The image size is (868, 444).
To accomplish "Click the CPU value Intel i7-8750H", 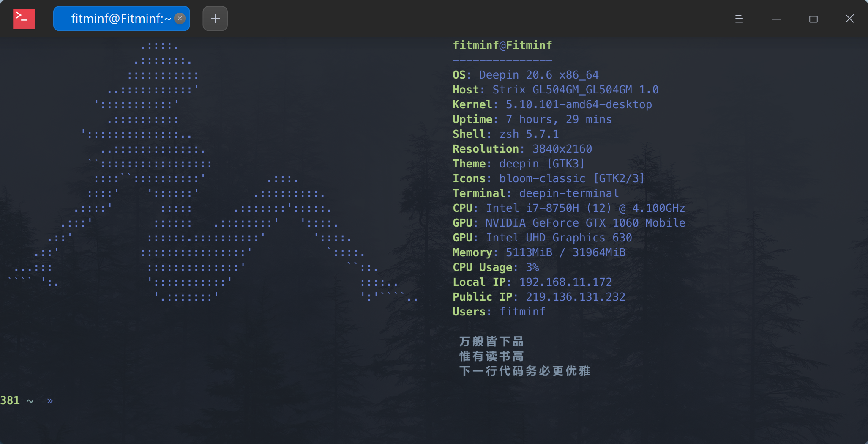I will [x=532, y=208].
